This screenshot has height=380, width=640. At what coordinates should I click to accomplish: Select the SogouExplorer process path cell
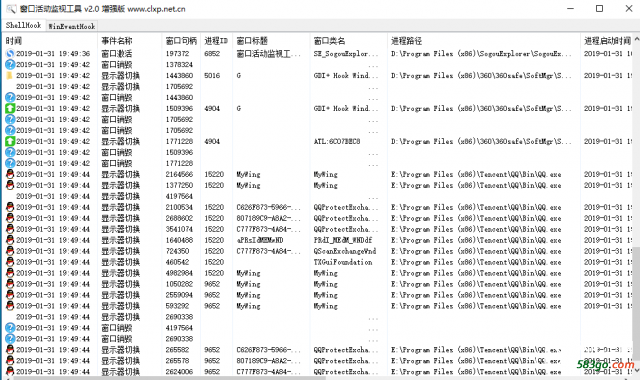pos(482,53)
